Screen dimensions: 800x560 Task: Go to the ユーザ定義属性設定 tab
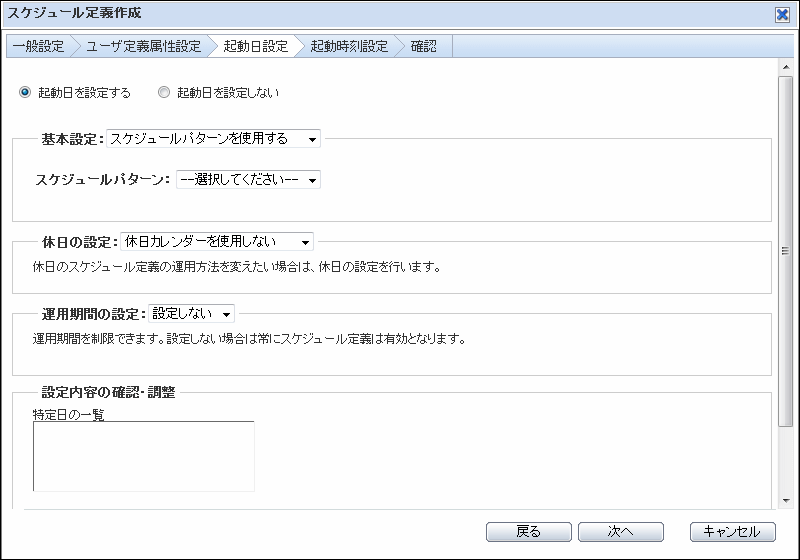pos(143,46)
